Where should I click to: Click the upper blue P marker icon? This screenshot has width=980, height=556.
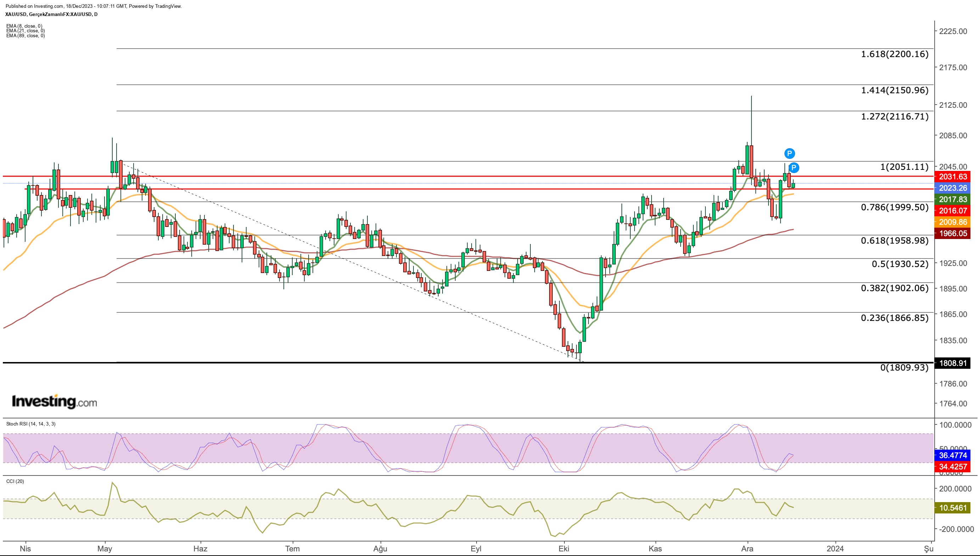click(x=789, y=154)
